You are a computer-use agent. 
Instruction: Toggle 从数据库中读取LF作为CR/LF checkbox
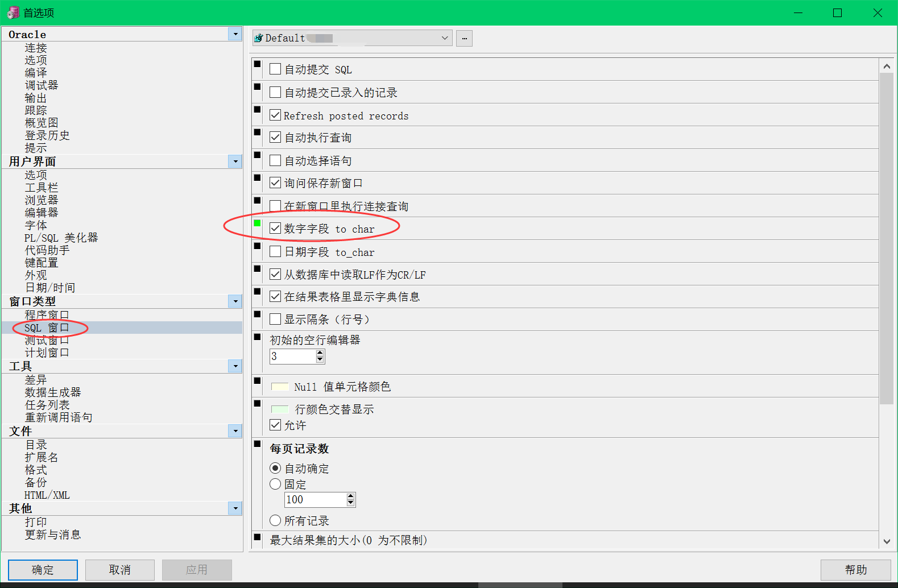click(x=275, y=274)
